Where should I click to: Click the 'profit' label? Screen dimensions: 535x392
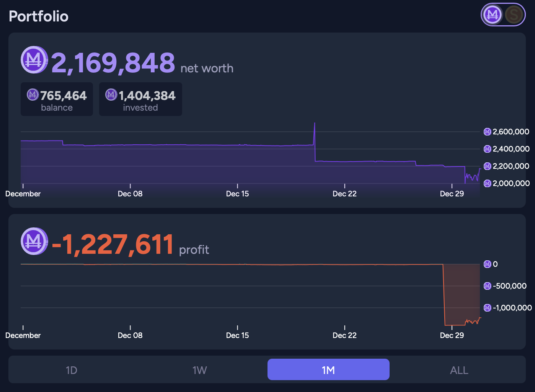194,250
